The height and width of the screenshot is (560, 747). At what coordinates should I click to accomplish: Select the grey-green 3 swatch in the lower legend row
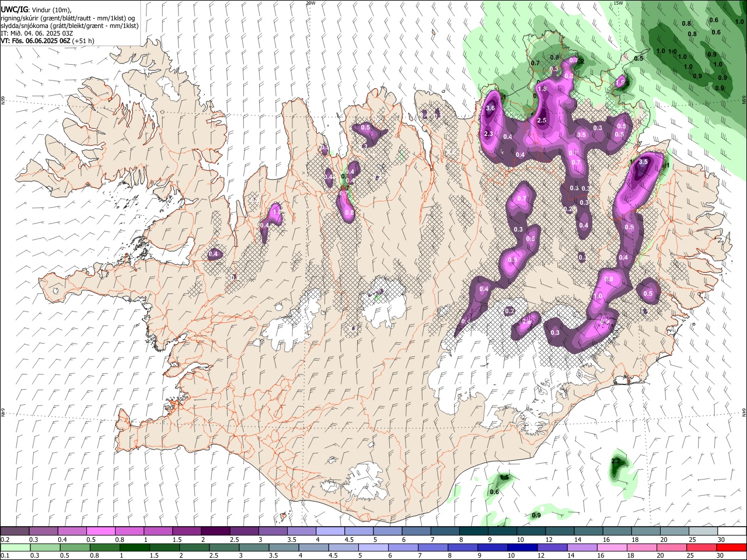click(x=254, y=547)
